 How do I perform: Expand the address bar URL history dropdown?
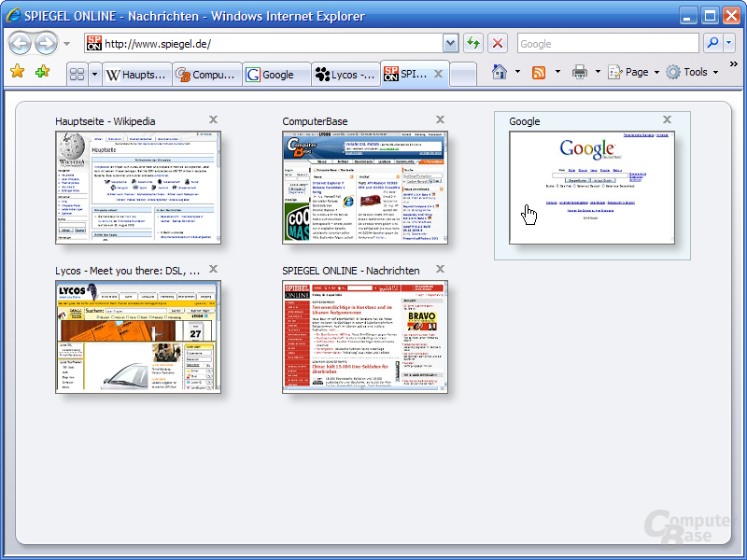(450, 43)
